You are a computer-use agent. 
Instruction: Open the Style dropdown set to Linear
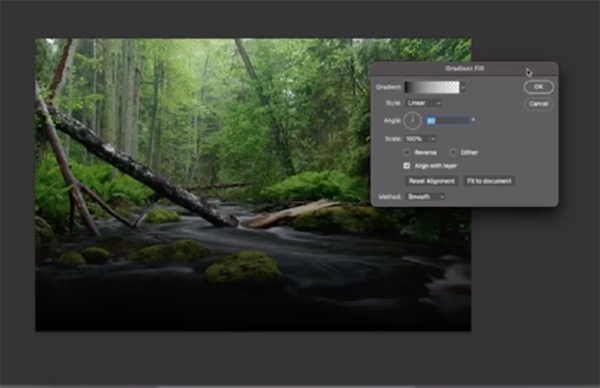[x=424, y=103]
